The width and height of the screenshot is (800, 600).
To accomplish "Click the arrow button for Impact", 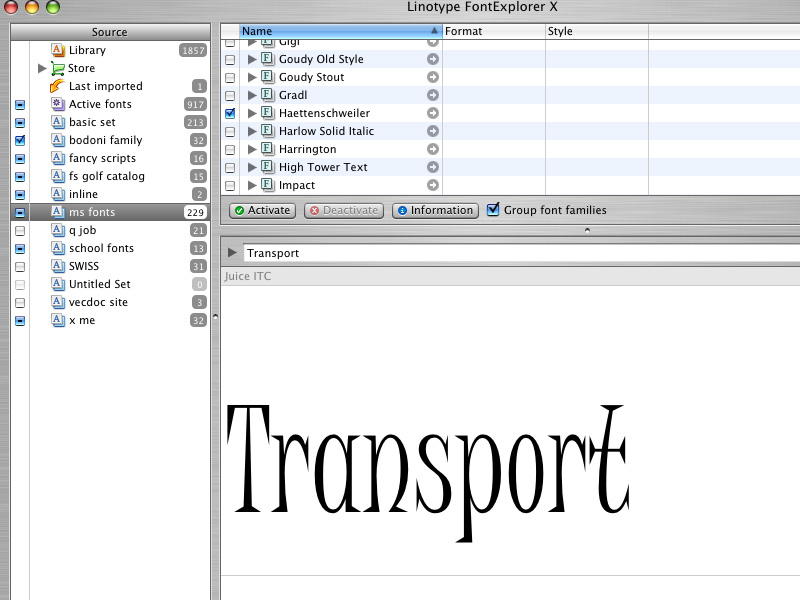I will click(433, 185).
